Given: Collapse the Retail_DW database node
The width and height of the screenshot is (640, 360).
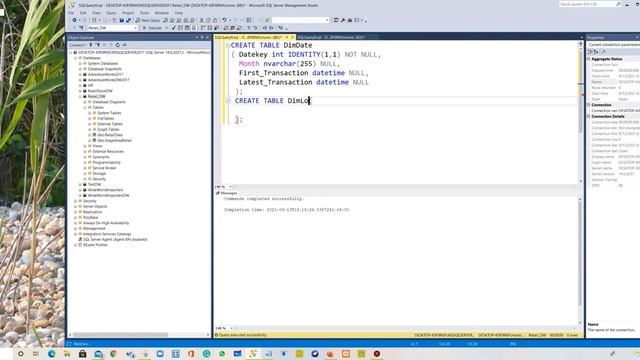Looking at the screenshot, I should pos(80,96).
